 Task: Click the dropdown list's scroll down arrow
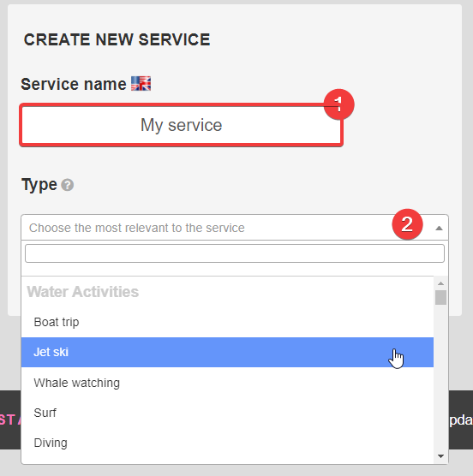[x=440, y=456]
